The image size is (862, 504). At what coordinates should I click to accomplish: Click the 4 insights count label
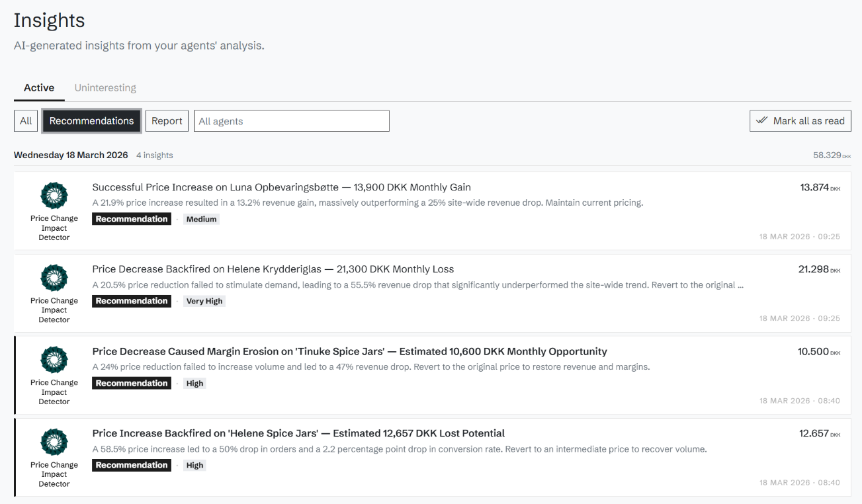coord(155,155)
